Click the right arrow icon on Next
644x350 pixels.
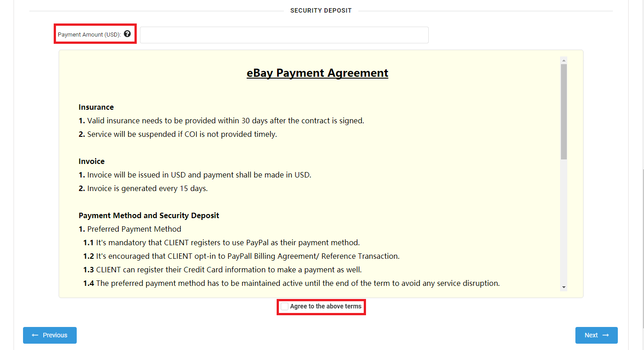pyautogui.click(x=606, y=335)
